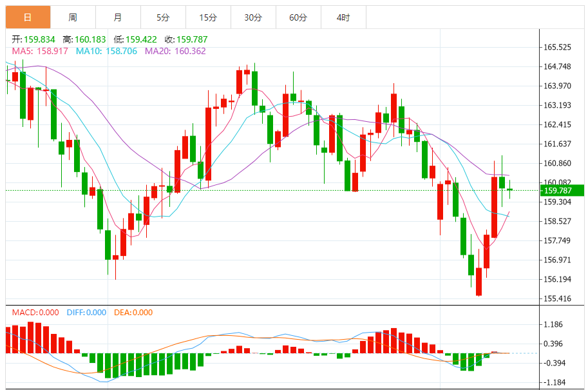The width and height of the screenshot is (588, 390).
Task: Open the 60分 interval tab
Action: pos(298,17)
